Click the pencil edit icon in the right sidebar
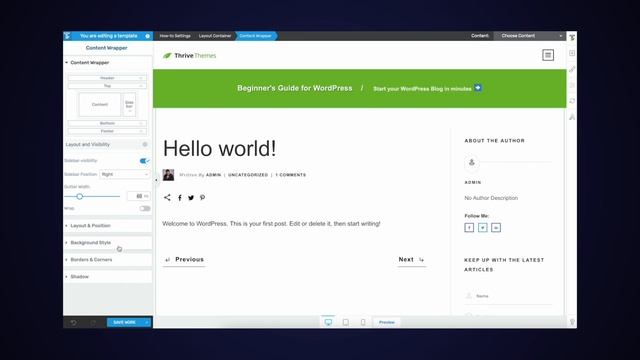Screen dimensions: 640x360 click(572, 69)
